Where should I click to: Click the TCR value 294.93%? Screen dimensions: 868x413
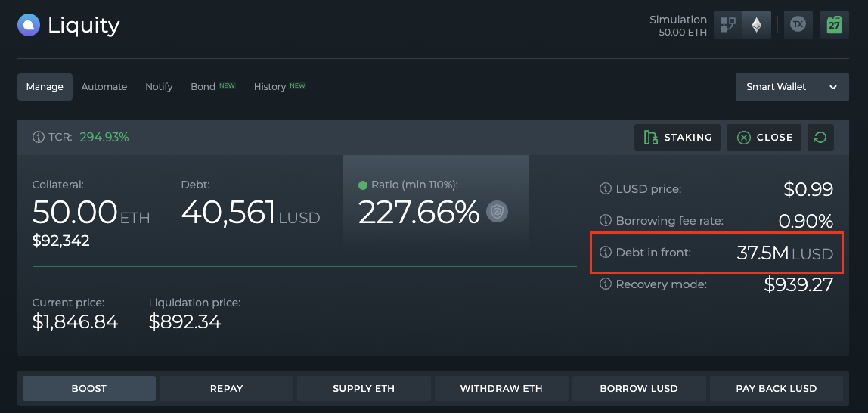click(104, 137)
